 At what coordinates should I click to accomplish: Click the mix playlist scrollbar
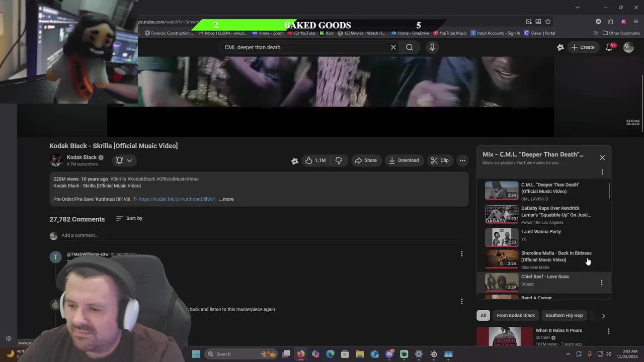610,191
